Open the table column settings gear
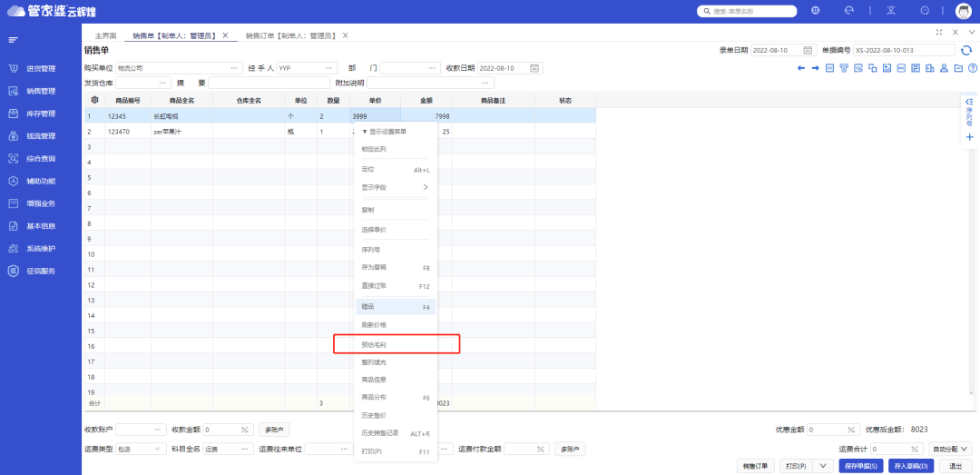This screenshot has height=475, width=980. pos(94,100)
